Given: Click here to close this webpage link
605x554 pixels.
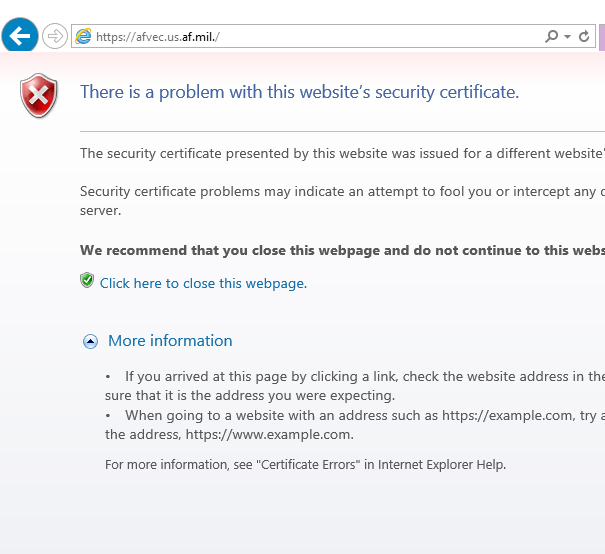Looking at the screenshot, I should pyautogui.click(x=203, y=283).
